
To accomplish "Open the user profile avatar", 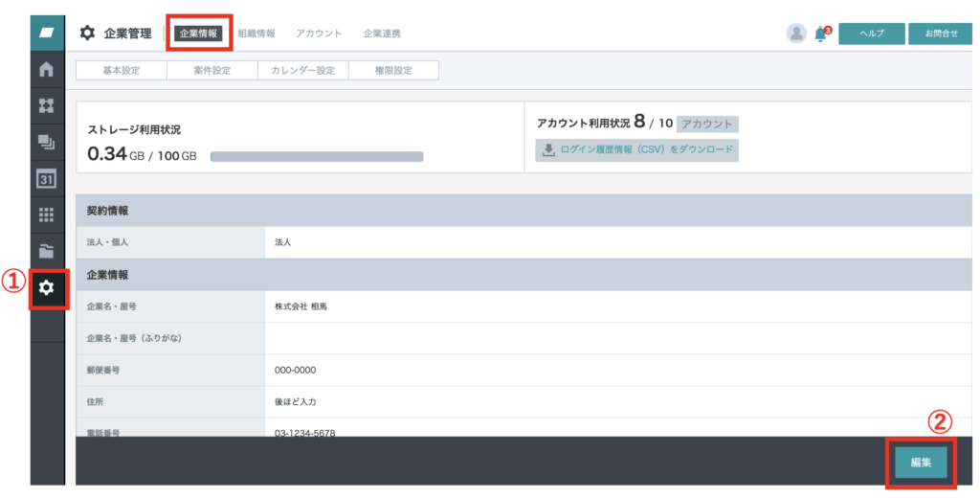I will (x=796, y=34).
